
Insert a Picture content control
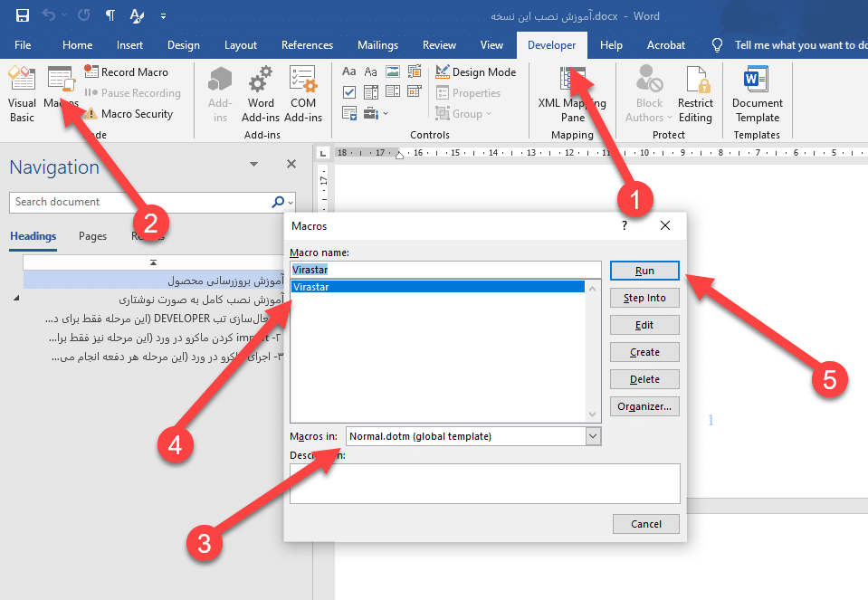393,72
